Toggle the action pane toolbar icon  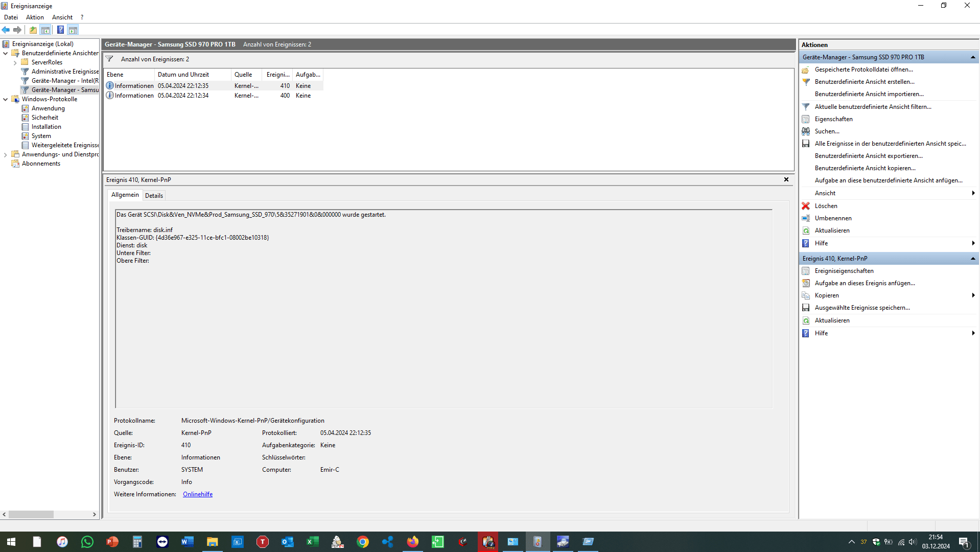click(73, 30)
